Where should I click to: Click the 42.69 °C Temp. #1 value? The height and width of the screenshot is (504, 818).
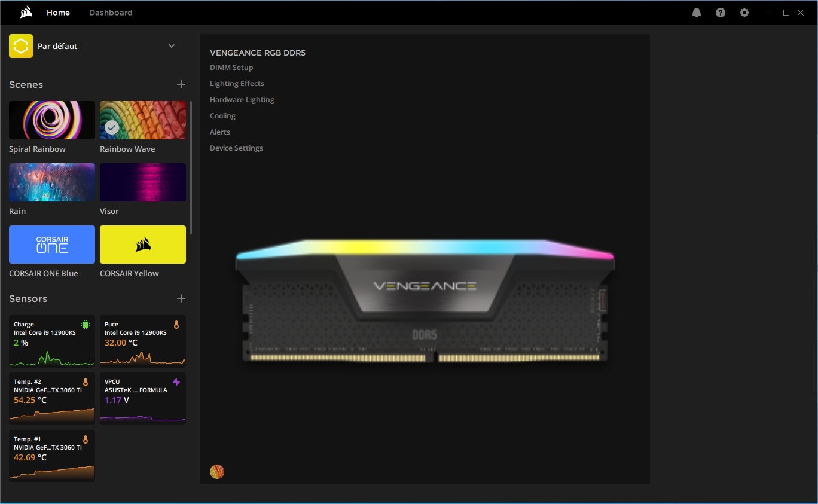tap(30, 457)
